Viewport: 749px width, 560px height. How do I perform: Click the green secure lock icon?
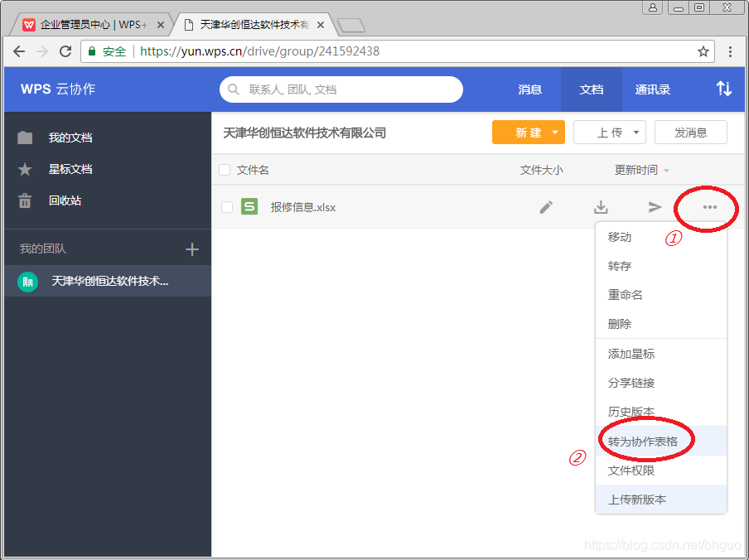point(92,51)
